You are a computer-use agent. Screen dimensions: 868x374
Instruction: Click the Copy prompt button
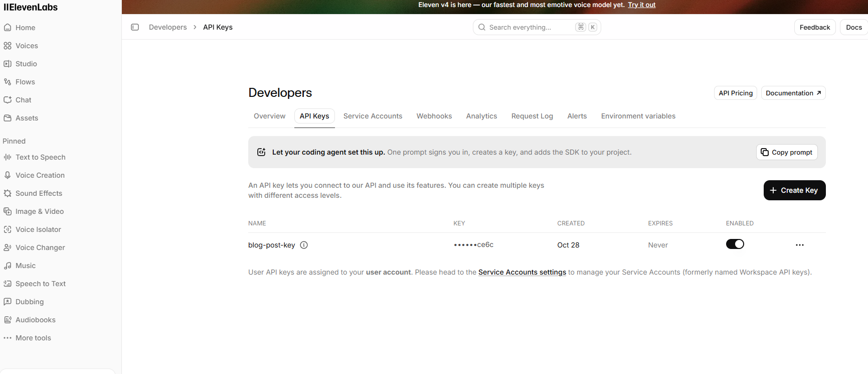787,152
